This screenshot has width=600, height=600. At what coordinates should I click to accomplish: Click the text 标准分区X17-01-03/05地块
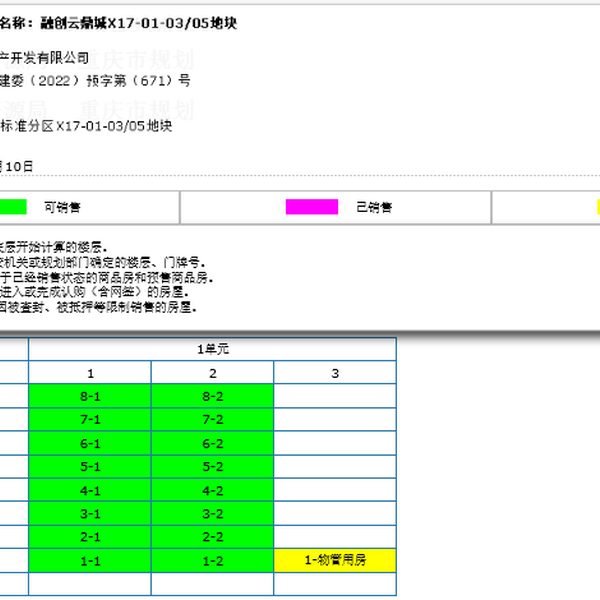click(86, 126)
